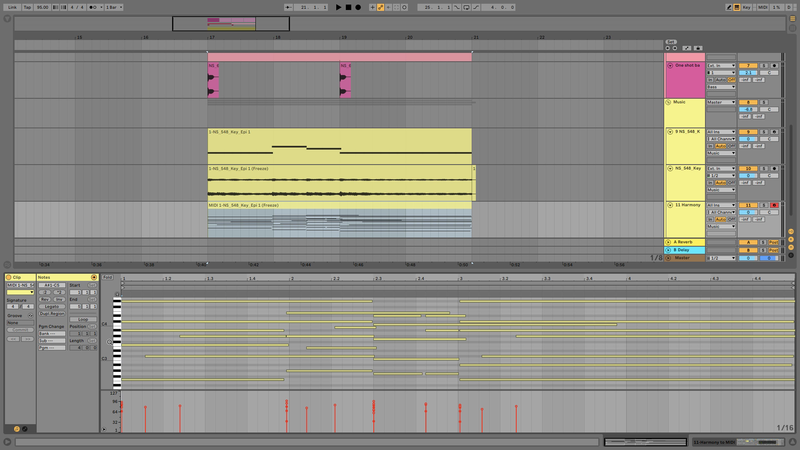
Task: Jump to the previous locator arrow
Action: (668, 48)
